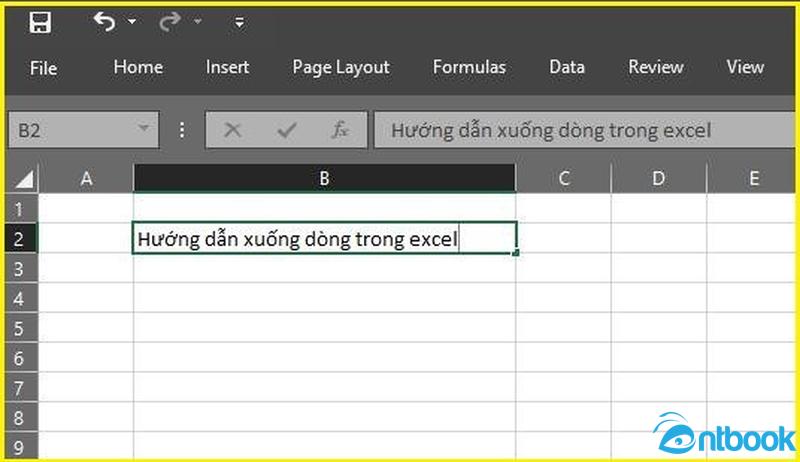Select row 6 header
Screen dimensions: 800x462
pyautogui.click(x=20, y=357)
